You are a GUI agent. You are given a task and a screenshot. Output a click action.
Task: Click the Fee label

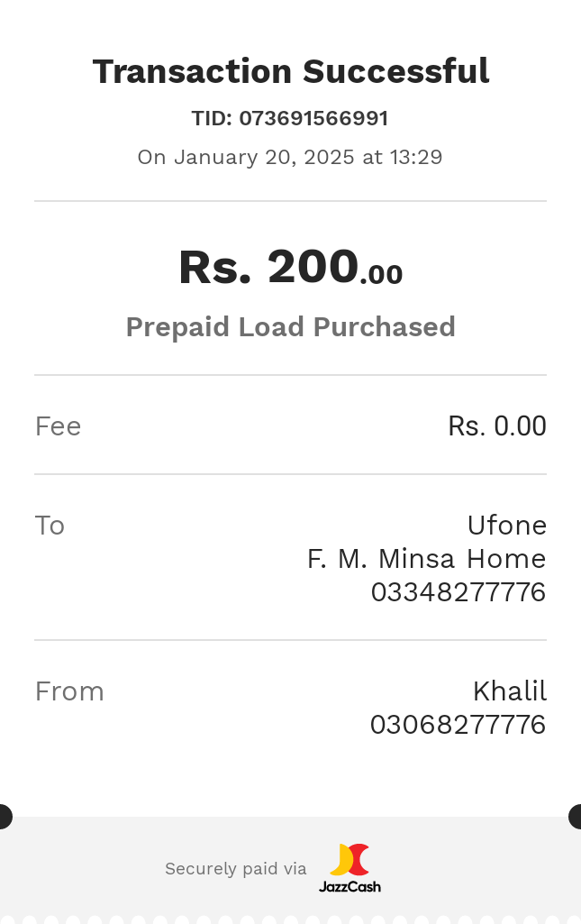tap(58, 425)
